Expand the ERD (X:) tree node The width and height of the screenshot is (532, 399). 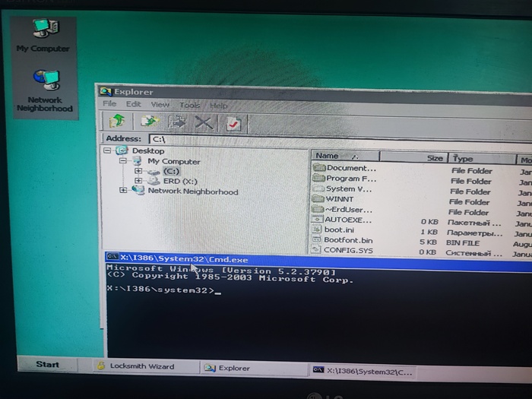pos(138,182)
